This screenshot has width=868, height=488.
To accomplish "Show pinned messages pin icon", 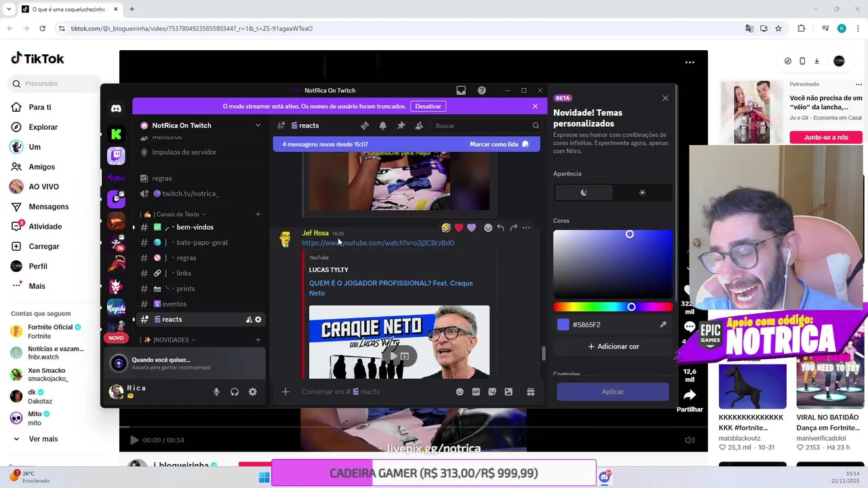I will (x=401, y=125).
